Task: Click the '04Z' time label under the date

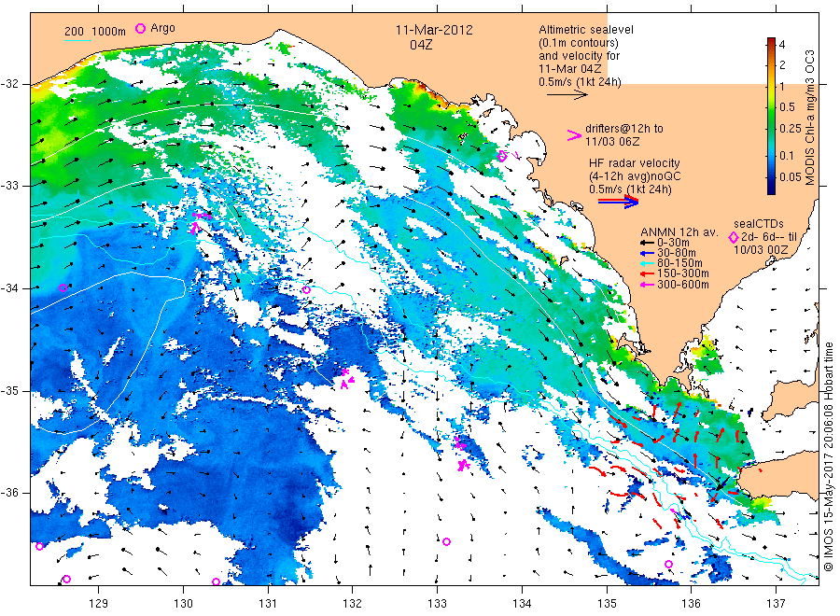Action: tap(421, 45)
